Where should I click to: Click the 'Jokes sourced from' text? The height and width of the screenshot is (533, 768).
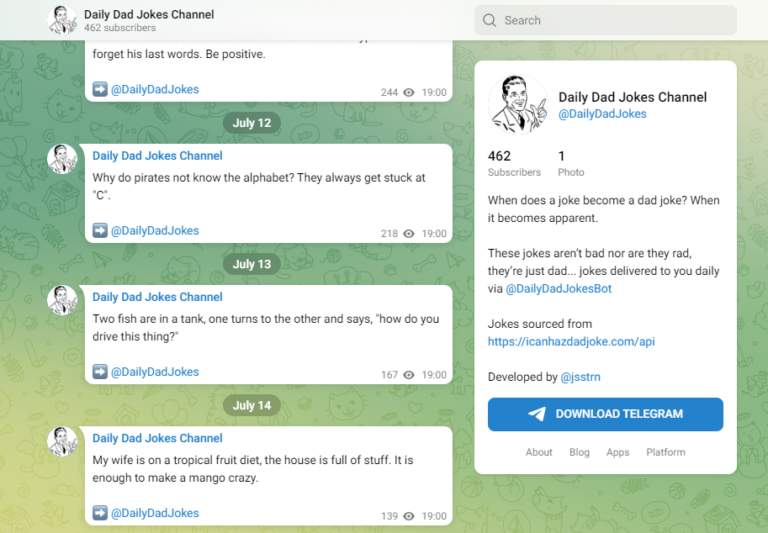[540, 324]
